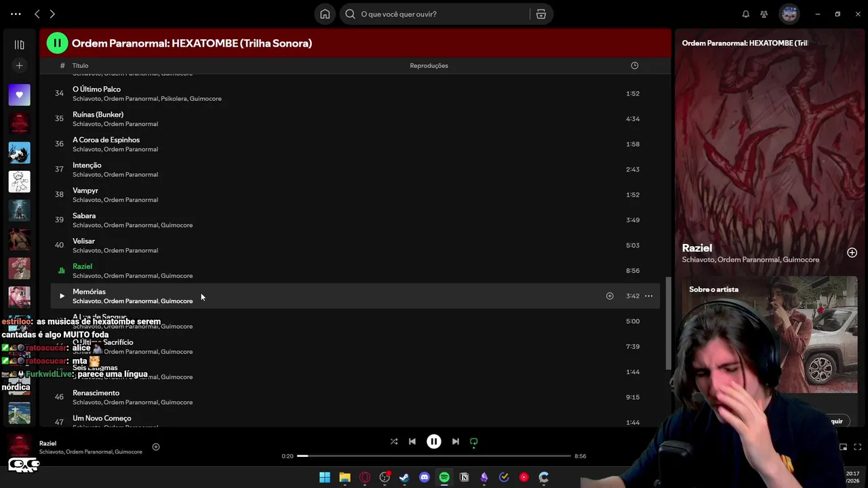
Task: Open the red album playlist in sidebar
Action: coord(19,123)
